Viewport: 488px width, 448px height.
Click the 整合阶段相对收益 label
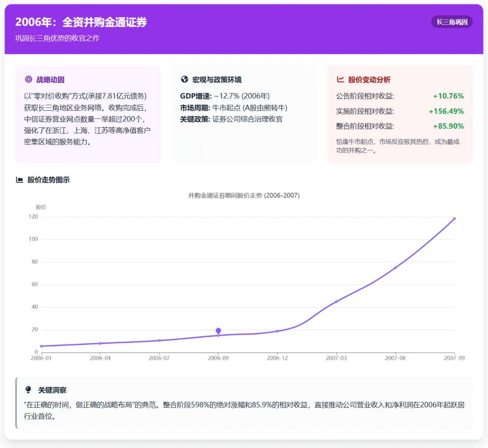point(365,126)
